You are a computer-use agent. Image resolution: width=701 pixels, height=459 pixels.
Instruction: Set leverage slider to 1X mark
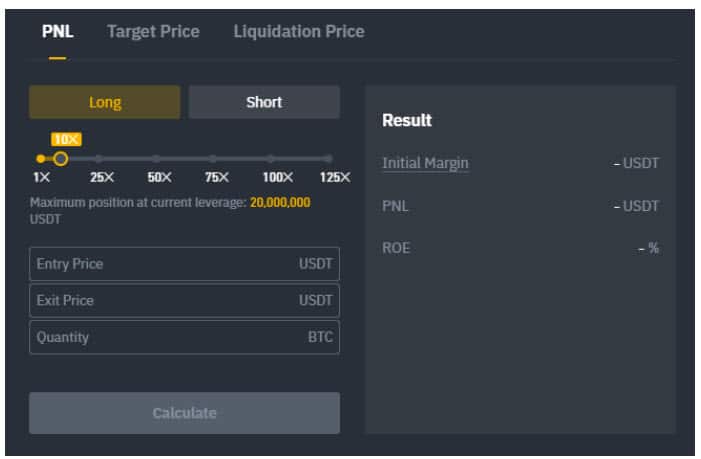pos(40,158)
